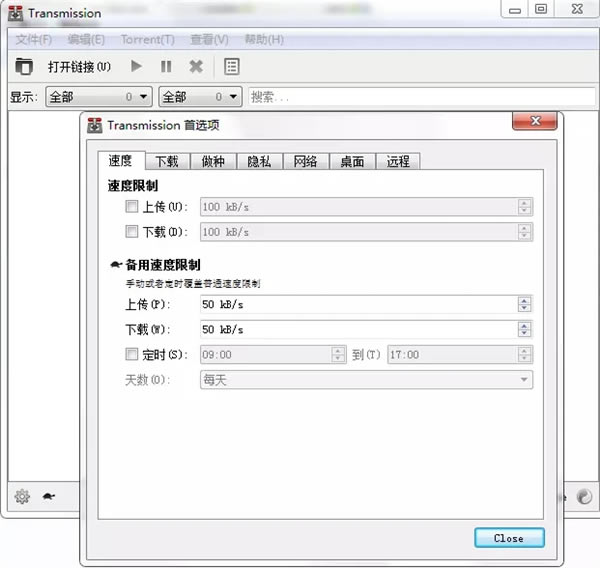
Task: Click the 17:00 end time field
Action: (x=460, y=354)
